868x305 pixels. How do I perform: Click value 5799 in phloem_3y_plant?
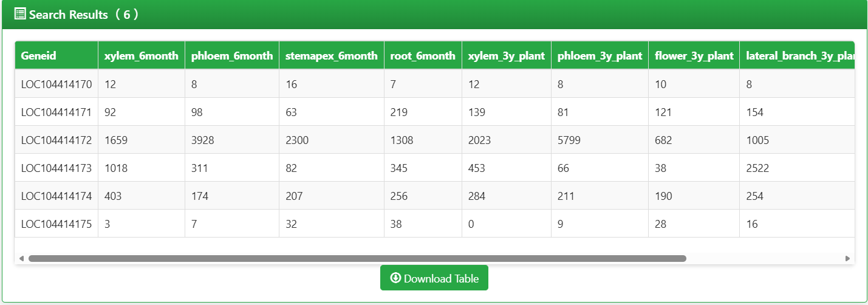[x=569, y=140]
